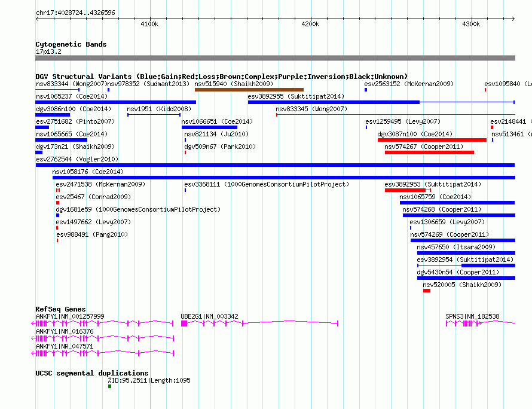This screenshot has height=409, width=532.
Task: Open the nsv1058176 (Coe2014) variant label
Action: point(88,172)
